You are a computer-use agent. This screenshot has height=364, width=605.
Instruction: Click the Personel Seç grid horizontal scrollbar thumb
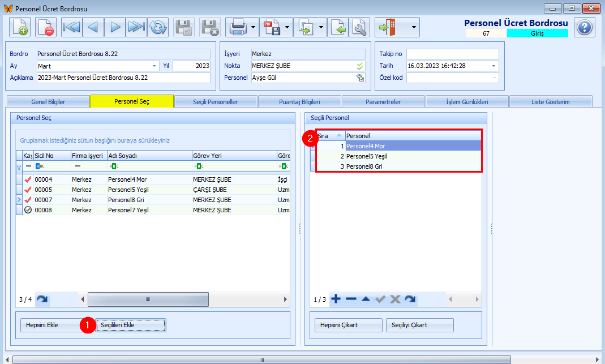pos(148,299)
